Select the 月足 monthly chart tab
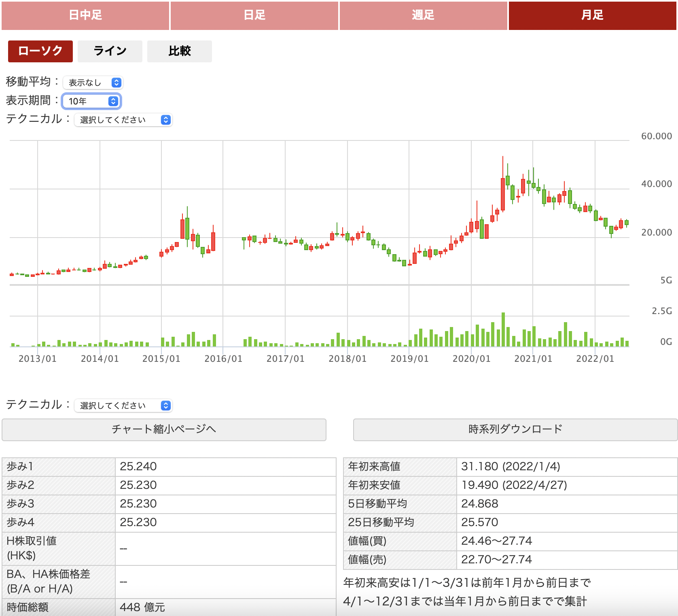678x616 pixels. (593, 15)
